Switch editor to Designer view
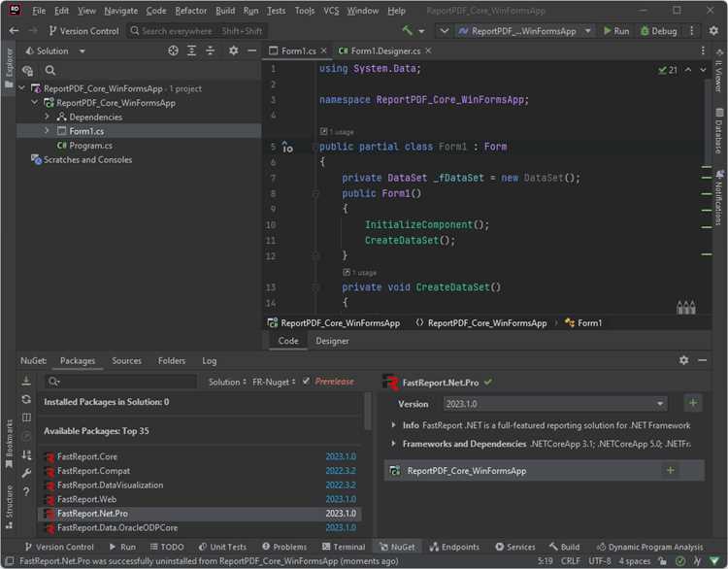Image resolution: width=728 pixels, height=569 pixels. 332,341
